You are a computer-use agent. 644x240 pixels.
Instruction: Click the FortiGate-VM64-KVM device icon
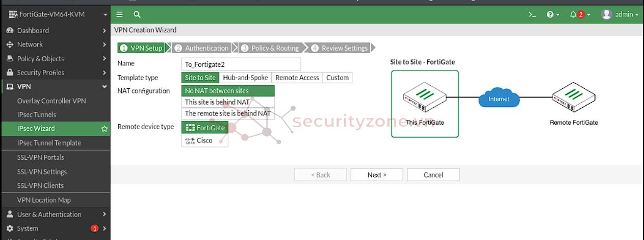(x=13, y=14)
